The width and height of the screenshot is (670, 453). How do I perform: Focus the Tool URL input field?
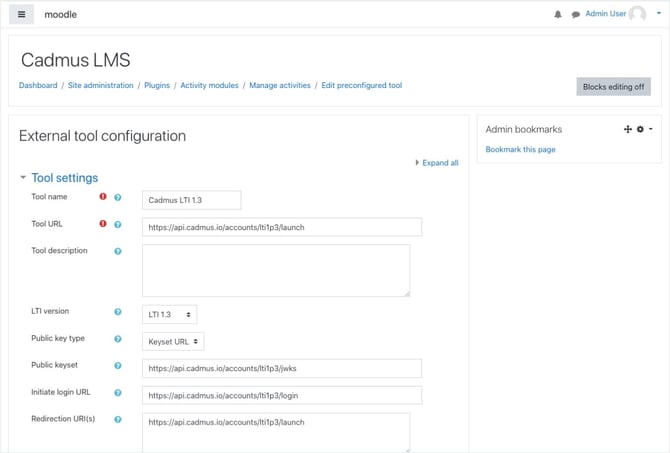point(282,227)
